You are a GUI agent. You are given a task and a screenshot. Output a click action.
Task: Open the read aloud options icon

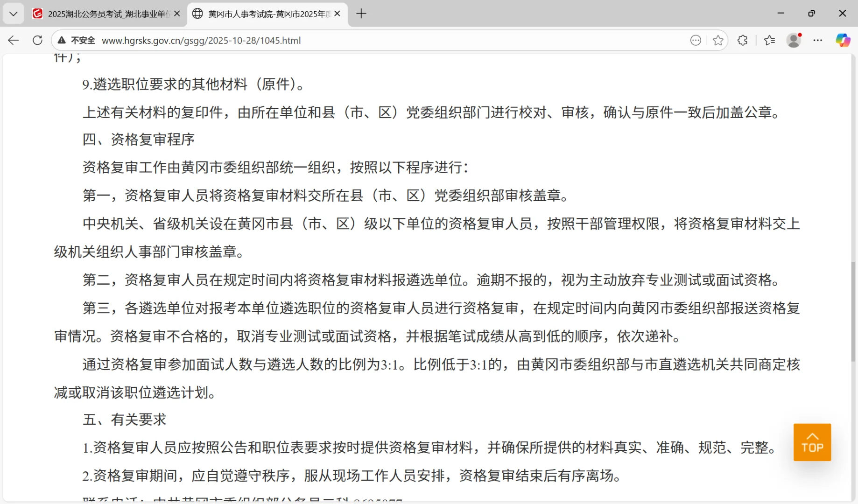[x=696, y=41]
